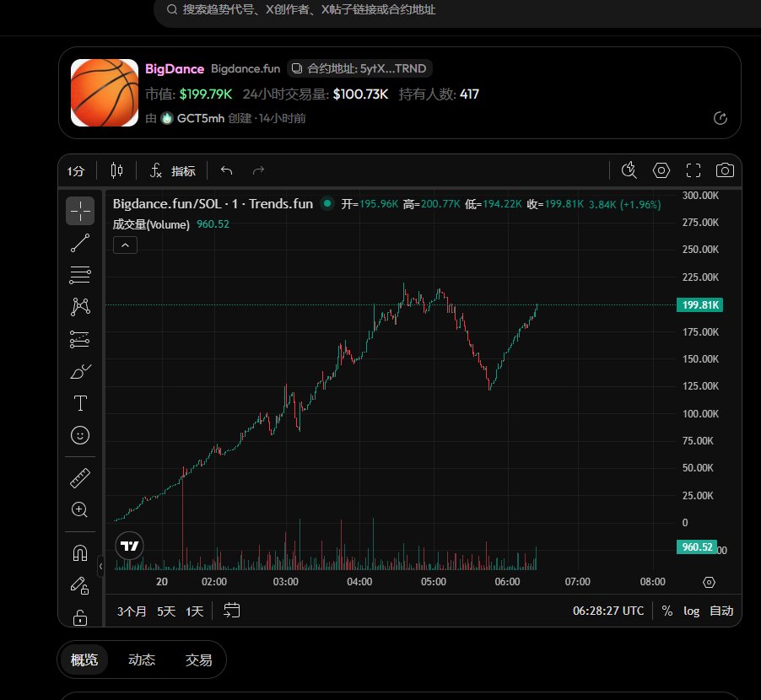Click the 199.81K current price label
This screenshot has height=700, width=761.
[x=699, y=305]
